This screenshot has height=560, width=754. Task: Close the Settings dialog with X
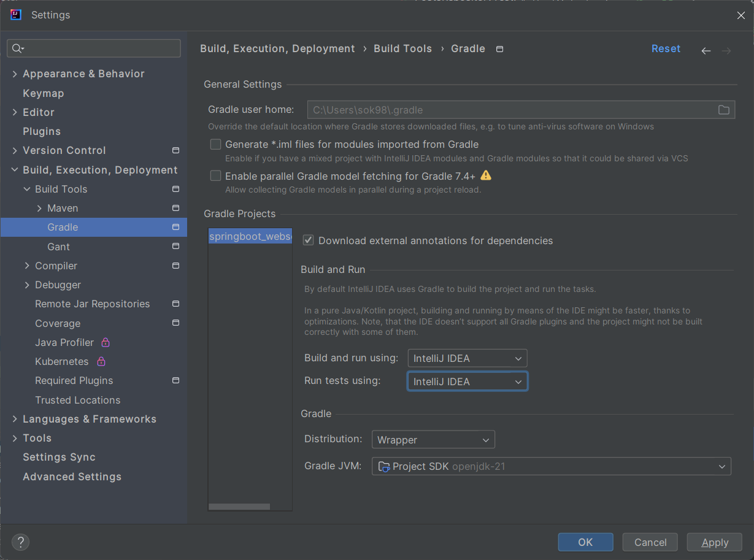(x=741, y=15)
